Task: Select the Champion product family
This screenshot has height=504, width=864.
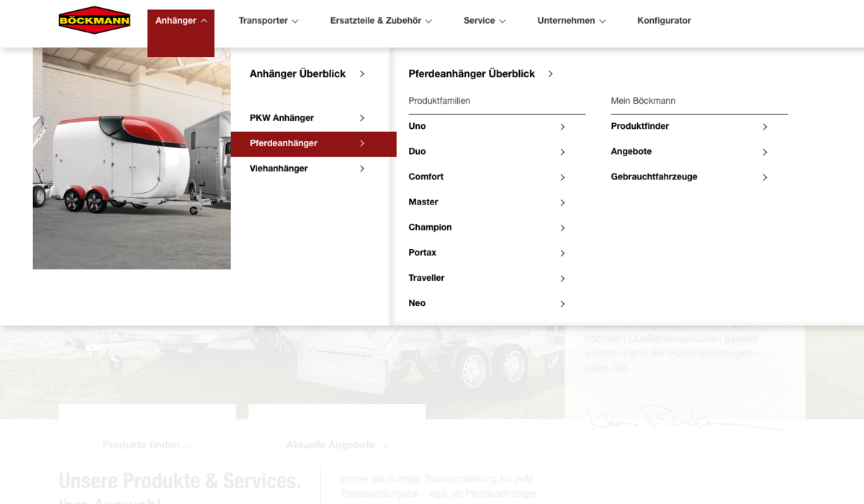Action: pos(430,228)
